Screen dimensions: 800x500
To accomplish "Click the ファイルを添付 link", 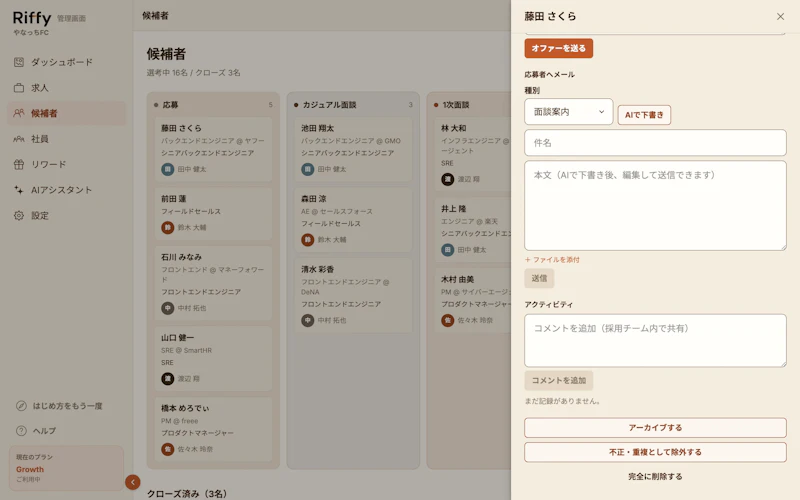I will click(x=552, y=260).
